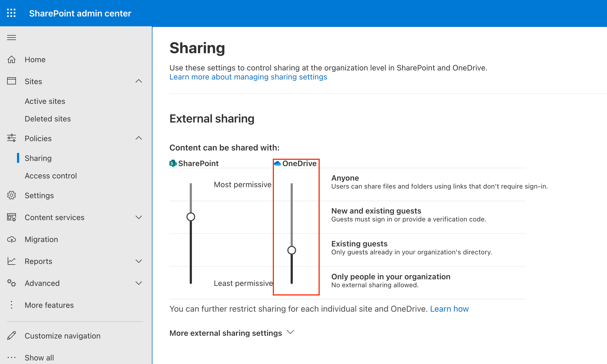Click the More features dots icon
The image size is (607, 364).
[12, 305]
